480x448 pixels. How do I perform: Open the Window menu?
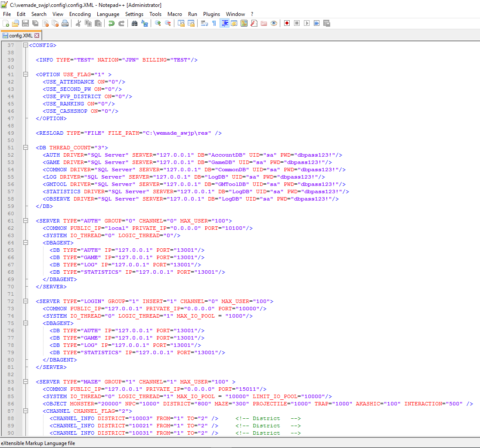coord(235,14)
